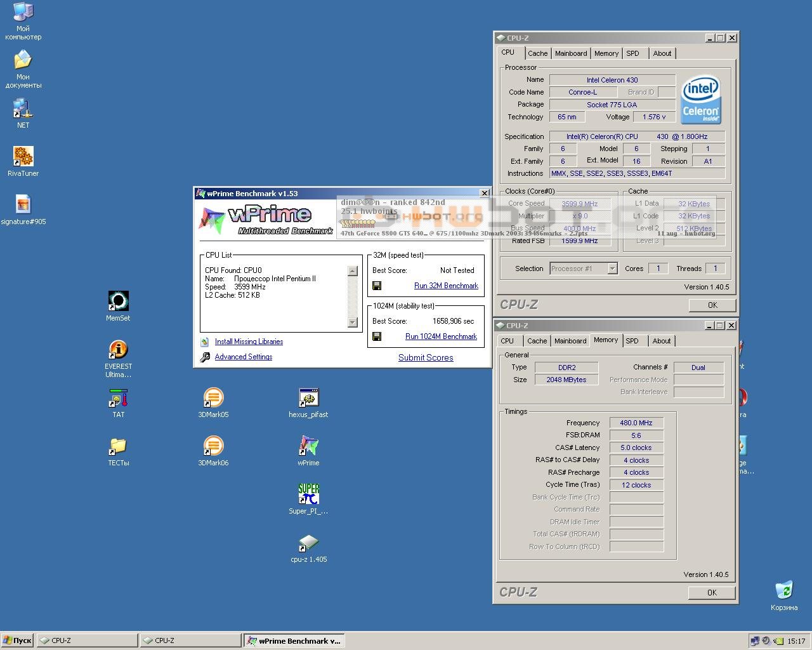Click the 15:17 taskbar clock
This screenshot has width=812, height=650.
coord(796,641)
